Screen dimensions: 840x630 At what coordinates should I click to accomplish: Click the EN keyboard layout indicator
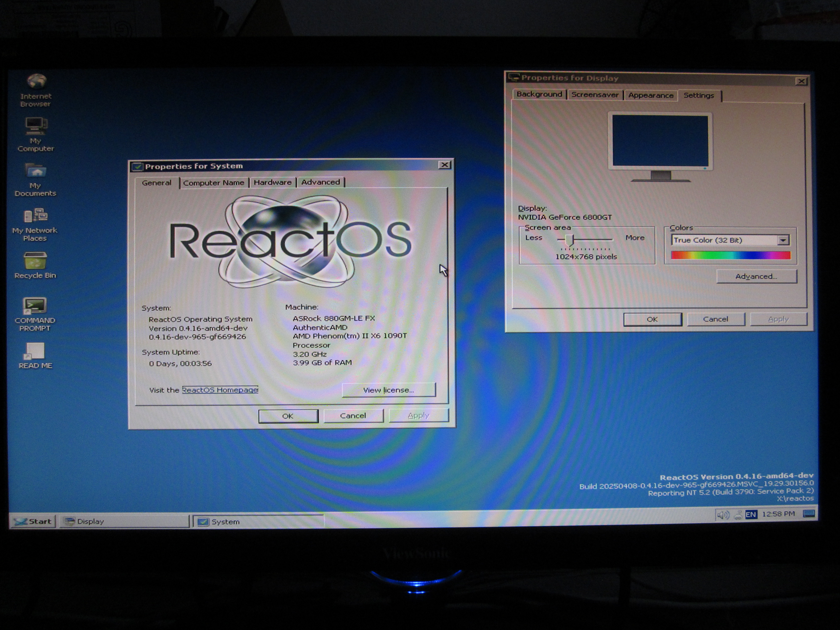pyautogui.click(x=750, y=514)
